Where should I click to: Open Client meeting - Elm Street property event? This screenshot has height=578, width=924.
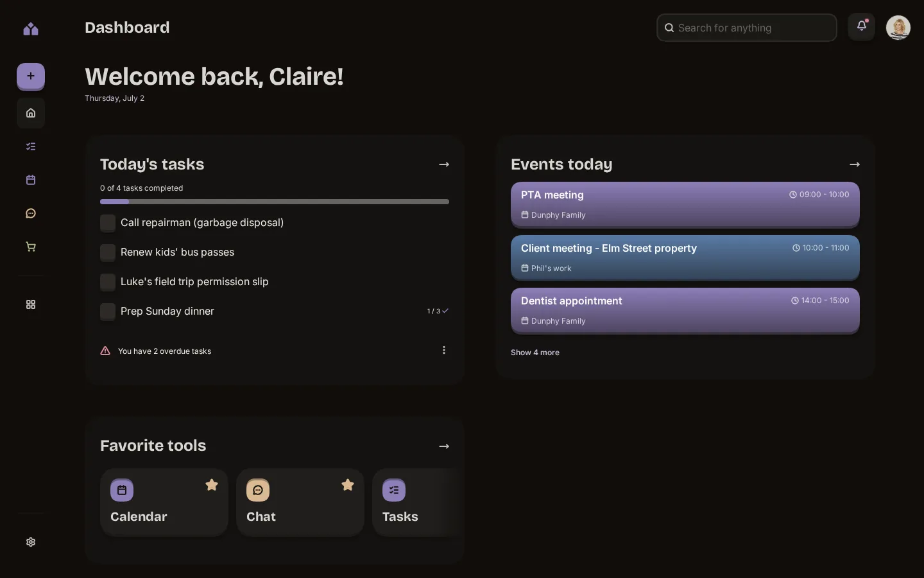[x=685, y=258]
